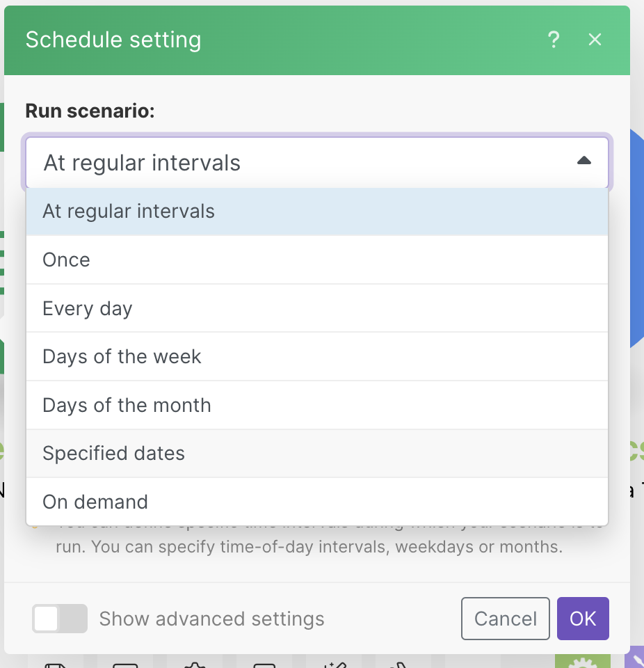Select "Every day" from the list

click(317, 308)
